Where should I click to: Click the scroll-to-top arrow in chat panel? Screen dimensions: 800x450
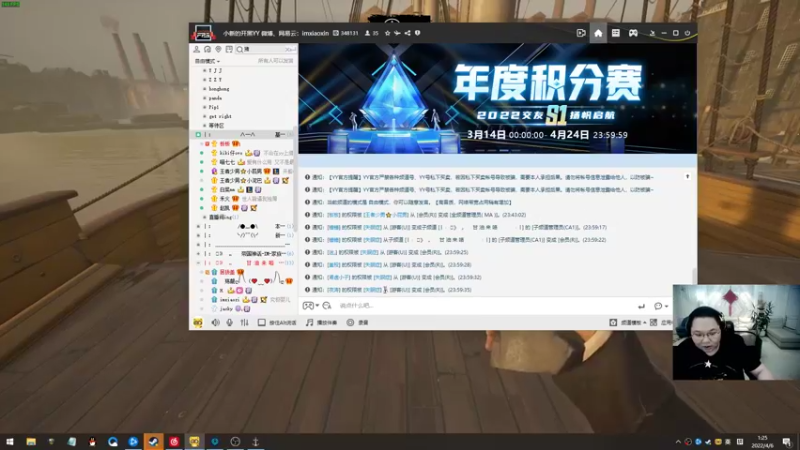(687, 177)
